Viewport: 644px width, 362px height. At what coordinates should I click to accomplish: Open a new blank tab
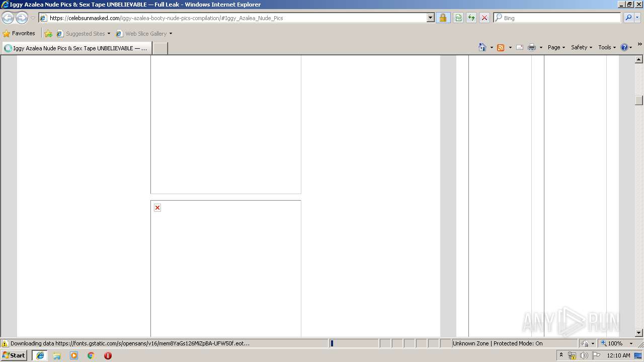pos(160,48)
